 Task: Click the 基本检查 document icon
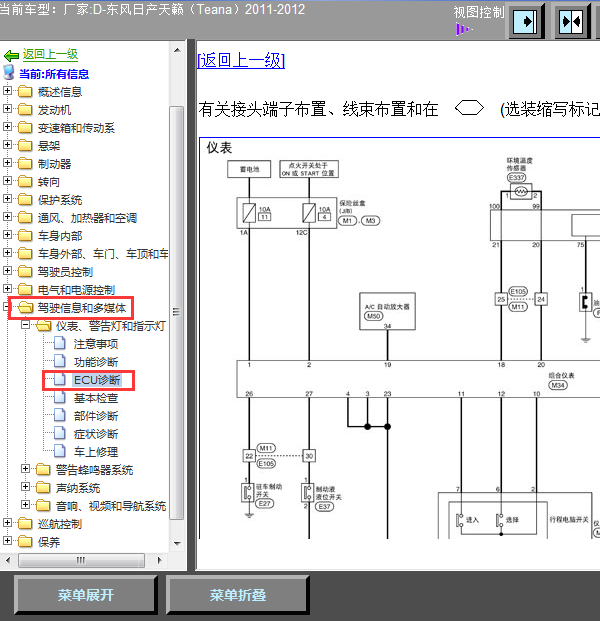(x=60, y=397)
